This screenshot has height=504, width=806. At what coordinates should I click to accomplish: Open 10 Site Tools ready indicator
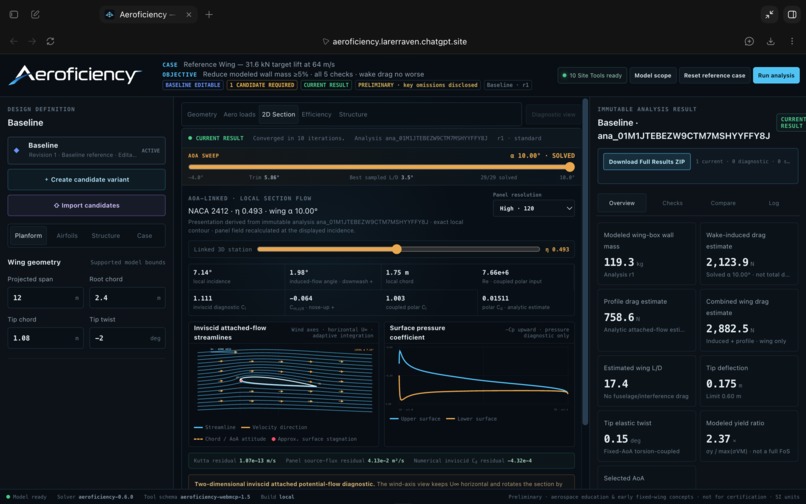click(592, 75)
